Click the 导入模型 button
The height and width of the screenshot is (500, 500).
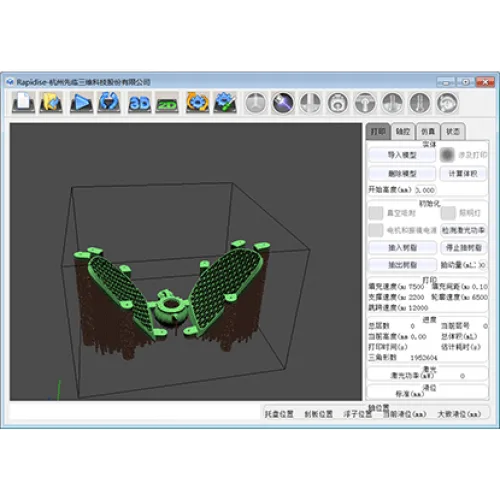[402, 155]
